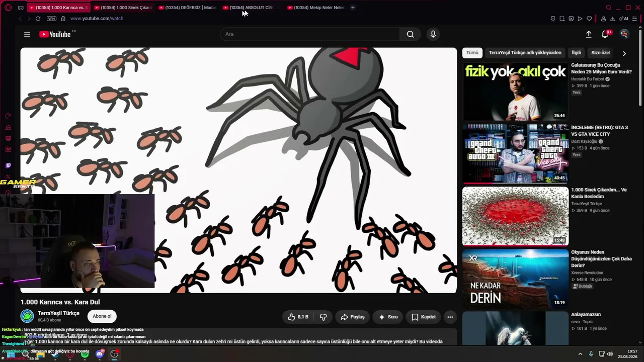
Task: Toggle the Opera VPN badge
Action: pos(51,19)
